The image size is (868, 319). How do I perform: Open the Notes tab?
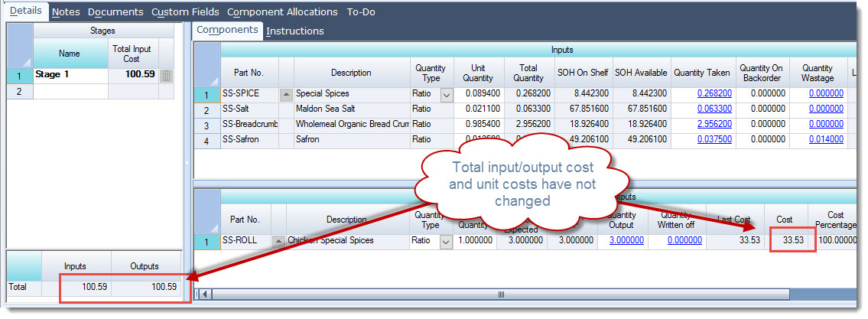click(x=66, y=11)
